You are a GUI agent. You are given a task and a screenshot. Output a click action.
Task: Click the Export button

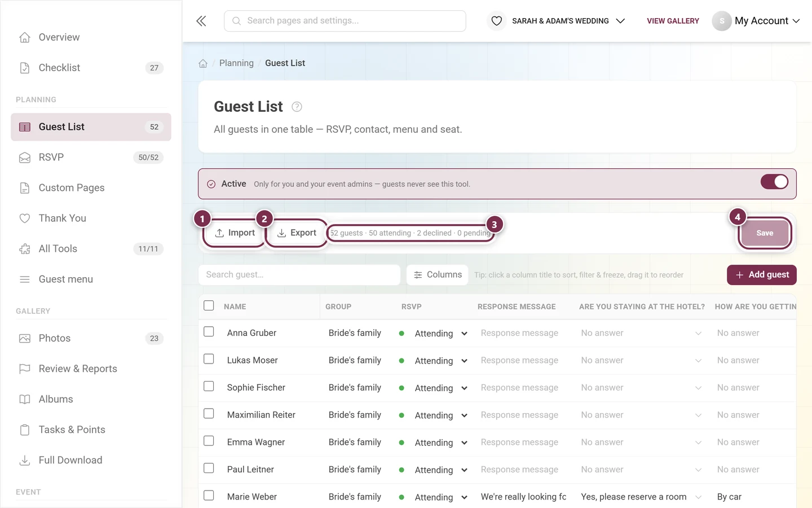[x=297, y=233]
